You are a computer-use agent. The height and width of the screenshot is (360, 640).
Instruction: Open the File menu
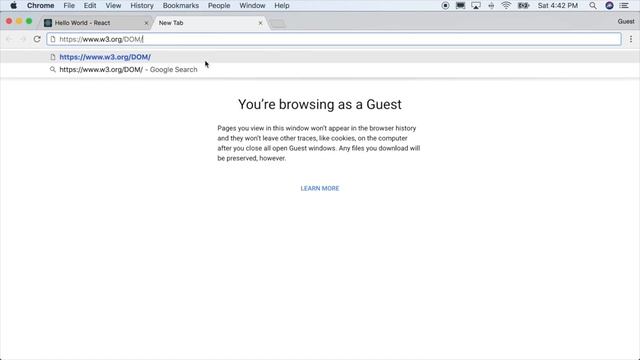pyautogui.click(x=69, y=5)
